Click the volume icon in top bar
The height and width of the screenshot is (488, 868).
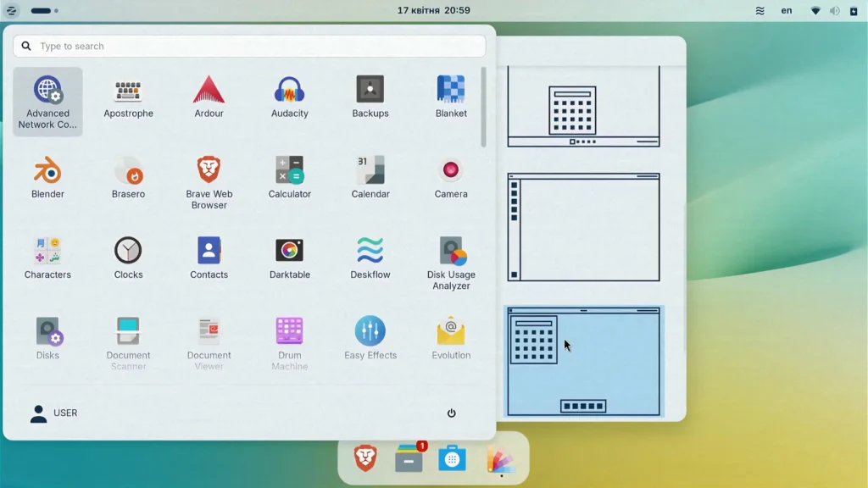[x=834, y=10]
